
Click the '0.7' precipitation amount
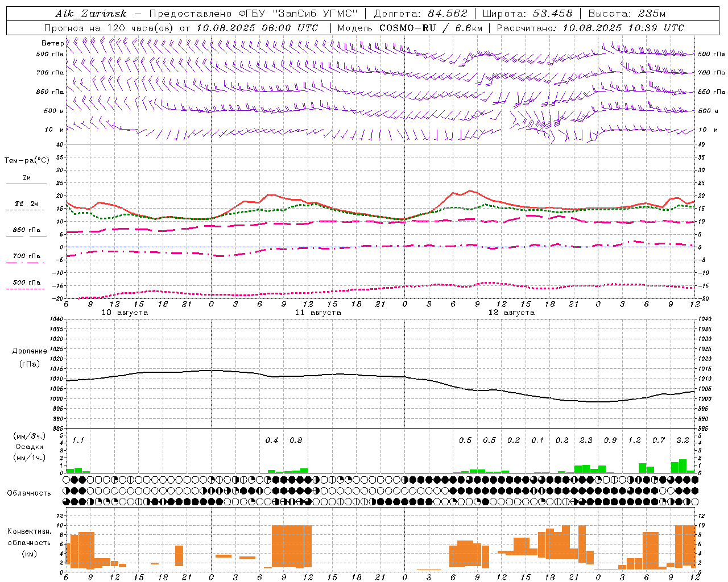[659, 440]
